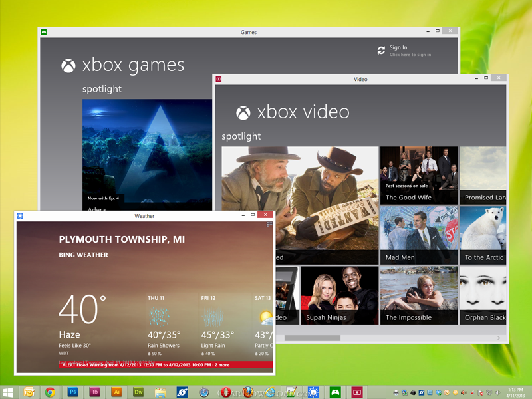Image resolution: width=532 pixels, height=399 pixels.
Task: Click the red speaker tray icon
Action: point(464,392)
